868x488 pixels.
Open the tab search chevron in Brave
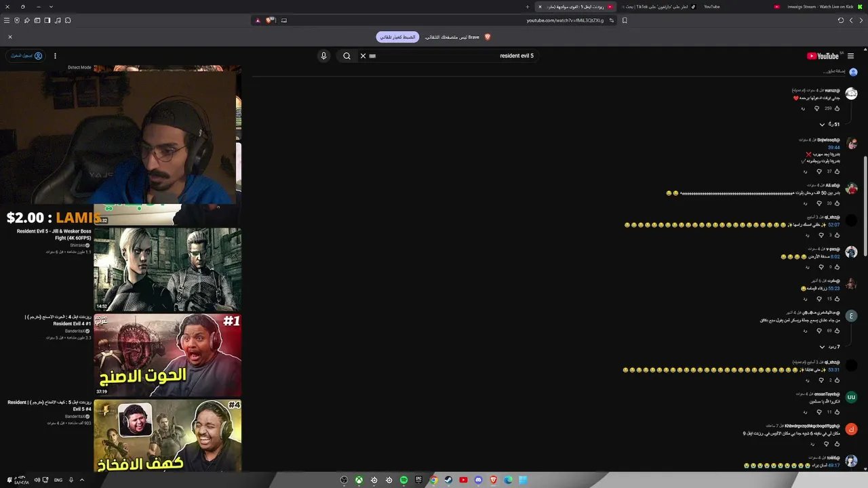[x=51, y=7]
